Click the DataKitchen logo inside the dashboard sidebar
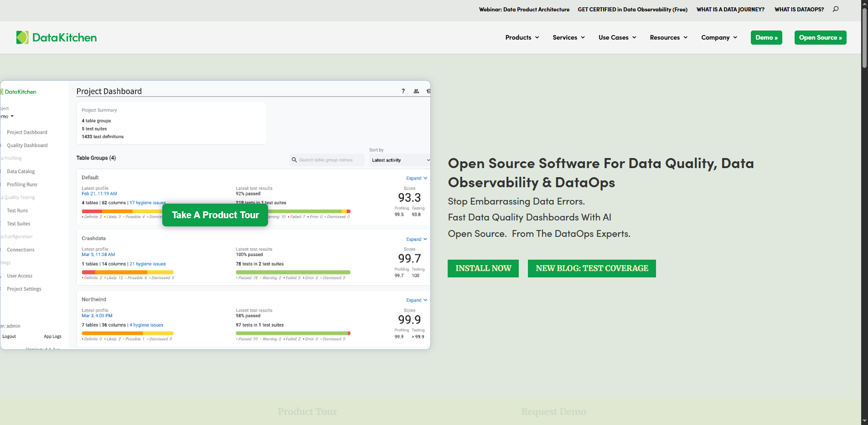The width and height of the screenshot is (868, 425). click(19, 92)
